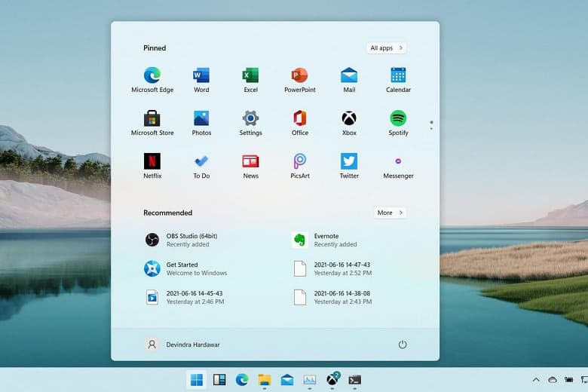
Task: Click the power button in Start menu
Action: pyautogui.click(x=403, y=345)
